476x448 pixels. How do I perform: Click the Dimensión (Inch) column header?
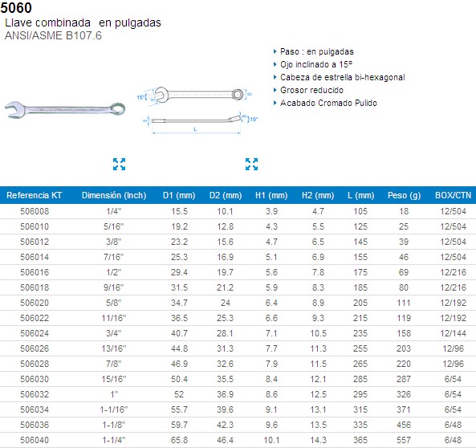tap(114, 195)
